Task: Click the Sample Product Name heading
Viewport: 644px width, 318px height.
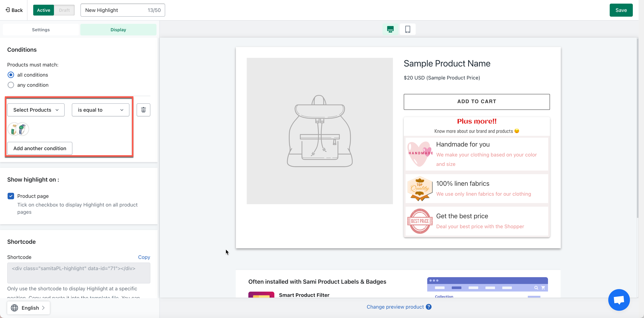Action: (x=447, y=64)
